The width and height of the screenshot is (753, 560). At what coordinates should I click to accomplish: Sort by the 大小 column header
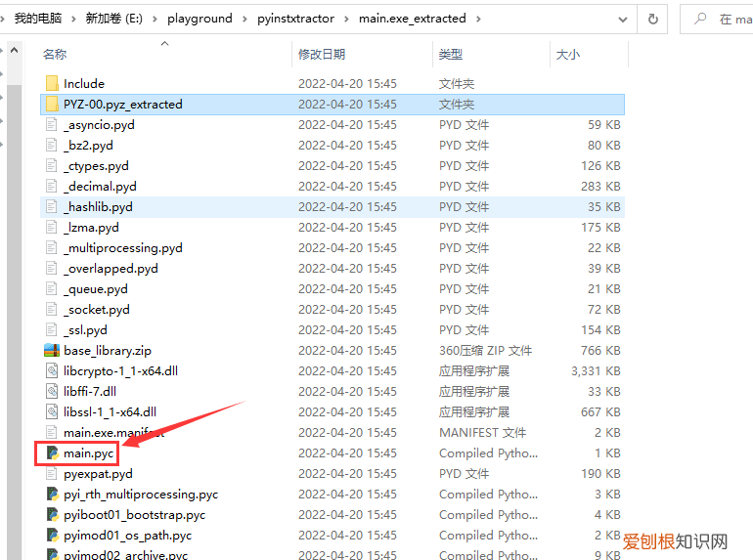click(567, 55)
